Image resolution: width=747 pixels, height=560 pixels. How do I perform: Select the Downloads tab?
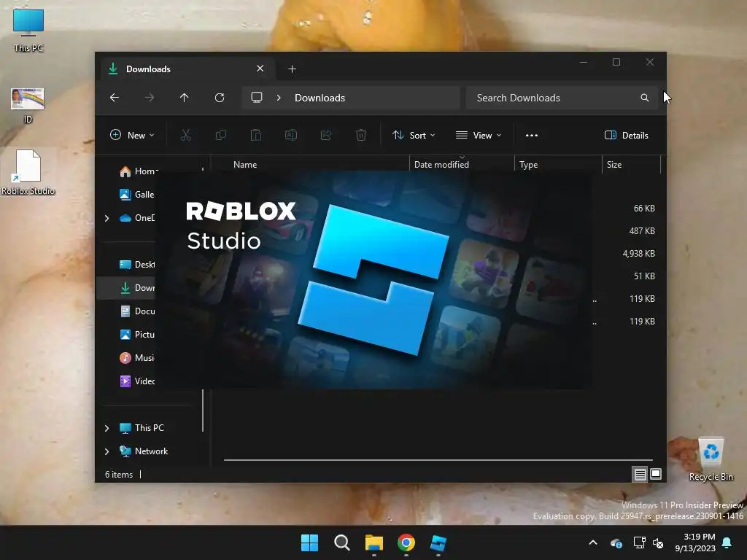coord(186,69)
